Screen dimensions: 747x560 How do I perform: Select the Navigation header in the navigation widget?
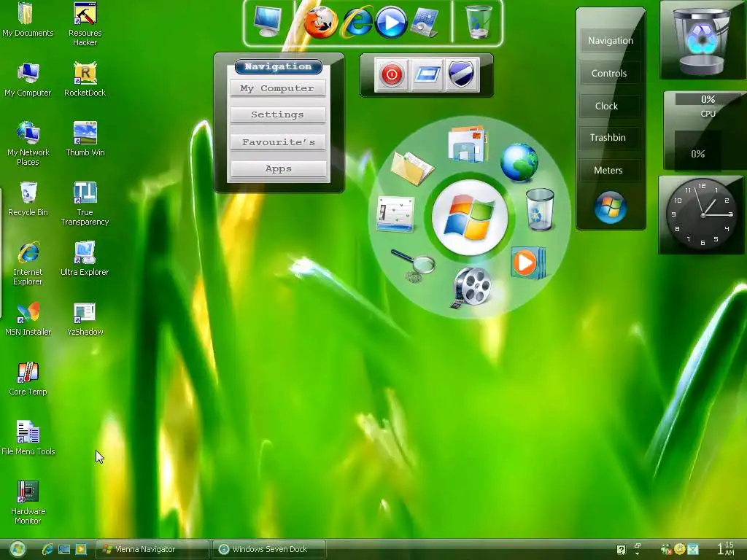coord(278,66)
